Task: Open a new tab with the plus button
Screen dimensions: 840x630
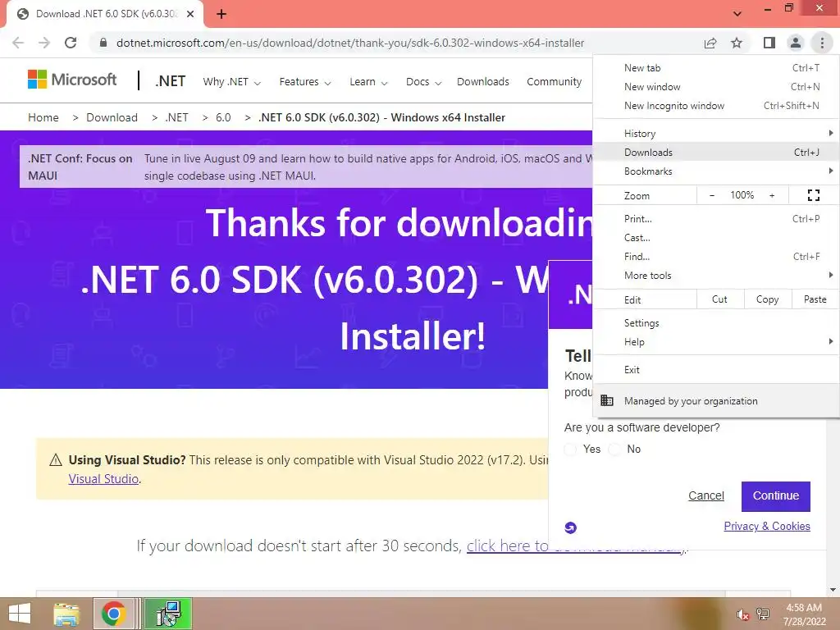Action: coord(221,14)
